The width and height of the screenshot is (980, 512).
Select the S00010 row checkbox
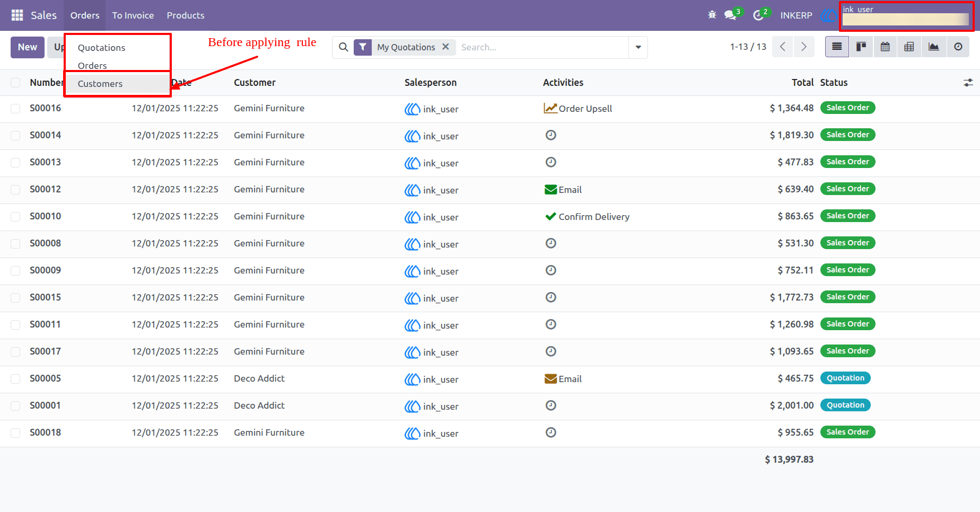coord(15,217)
